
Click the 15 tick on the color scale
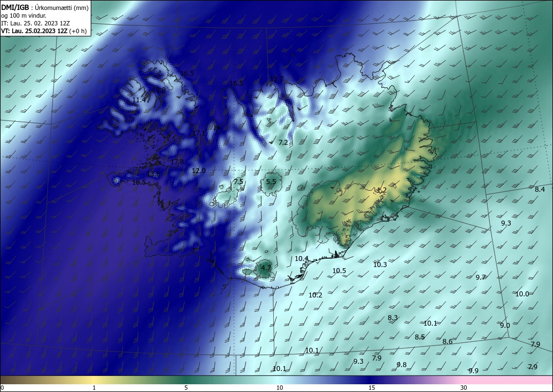click(x=372, y=388)
